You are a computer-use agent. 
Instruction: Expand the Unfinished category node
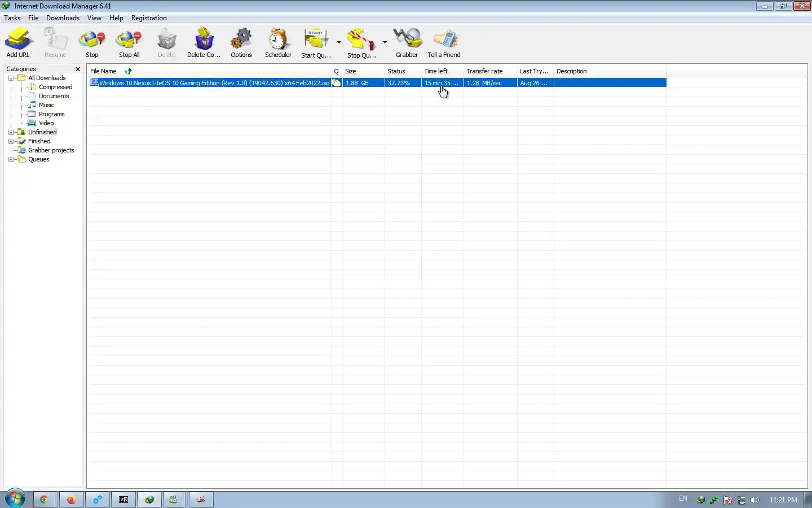[11, 132]
